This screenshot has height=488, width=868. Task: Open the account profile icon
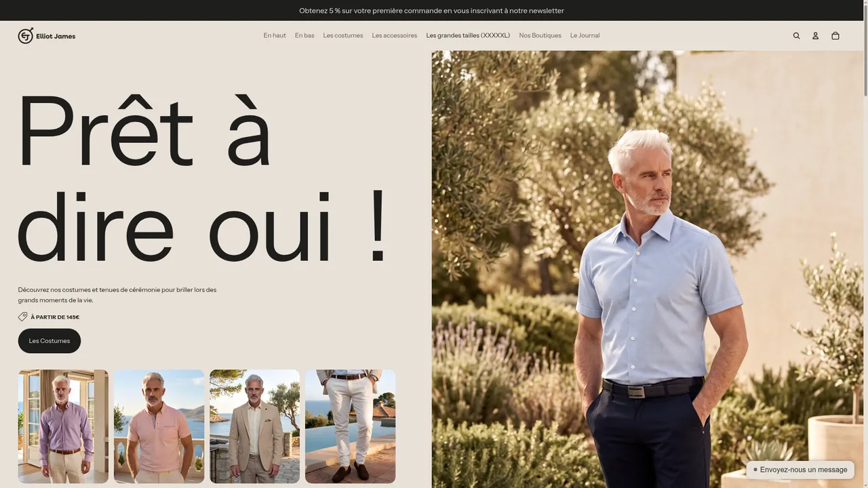[816, 36]
